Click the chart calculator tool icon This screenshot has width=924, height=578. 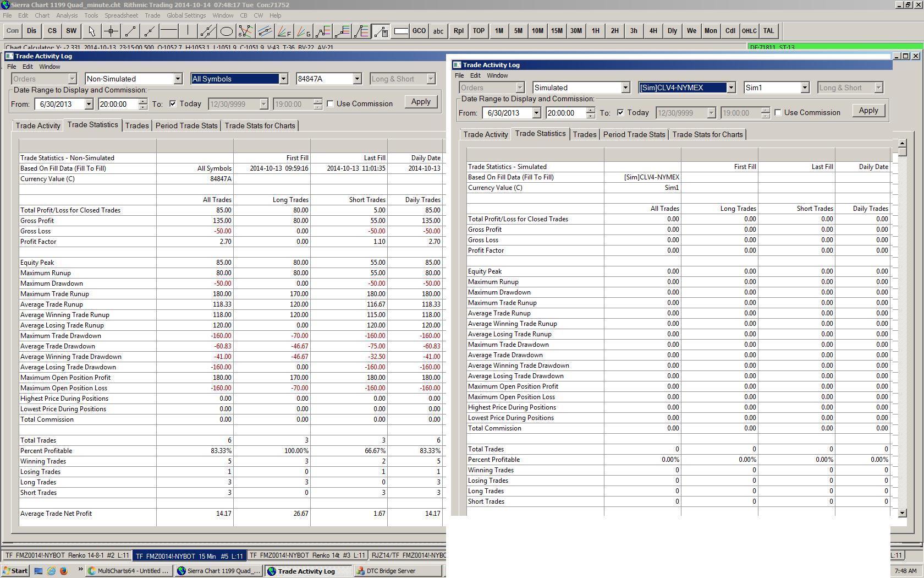click(381, 31)
